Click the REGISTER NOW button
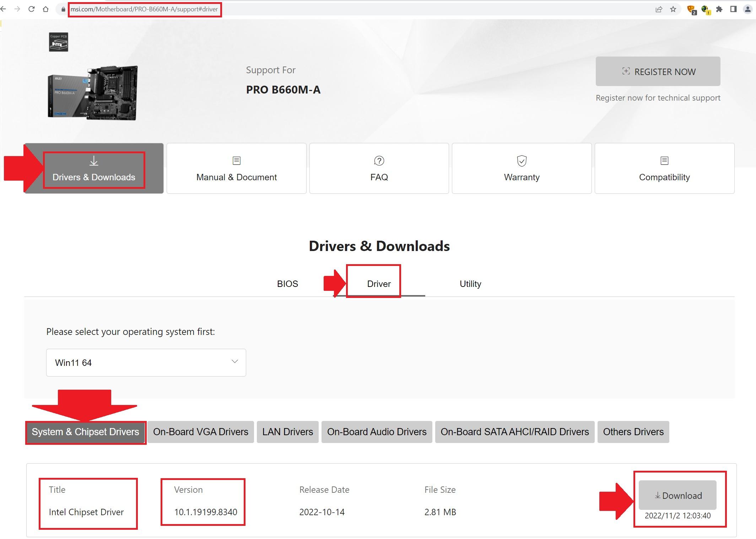This screenshot has width=756, height=539. tap(658, 71)
